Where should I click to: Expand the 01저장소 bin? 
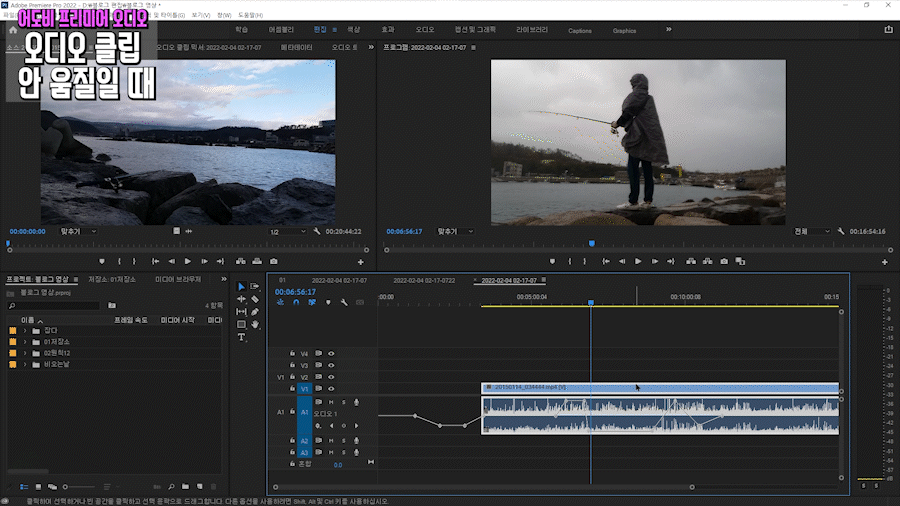25,342
